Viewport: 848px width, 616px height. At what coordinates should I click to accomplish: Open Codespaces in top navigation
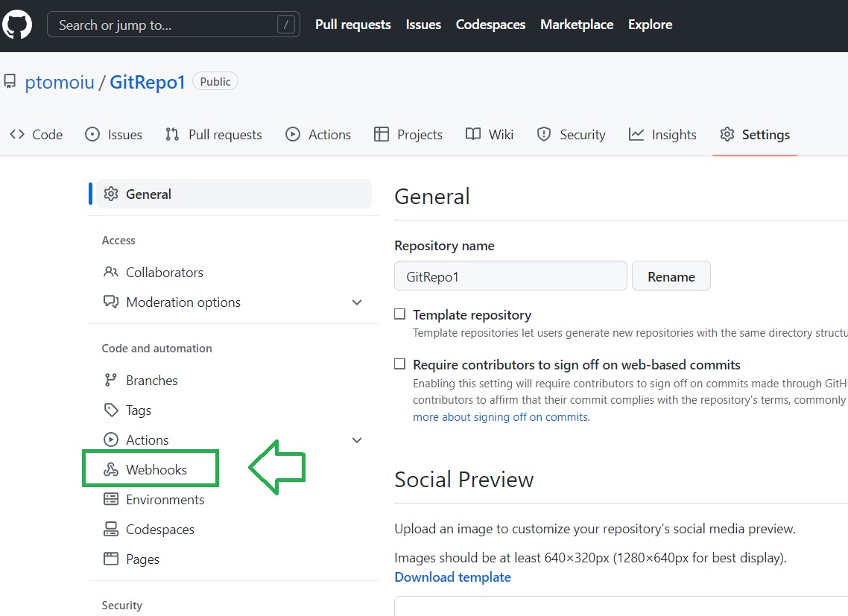[490, 25]
